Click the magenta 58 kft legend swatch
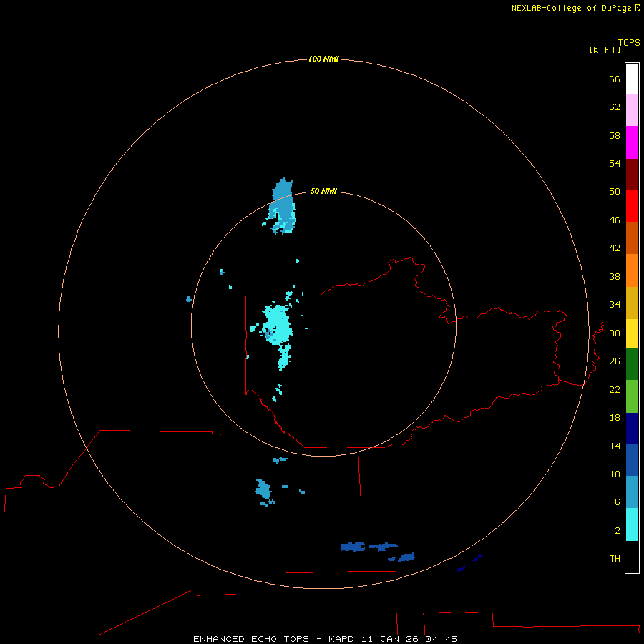644x644 pixels. 632,142
